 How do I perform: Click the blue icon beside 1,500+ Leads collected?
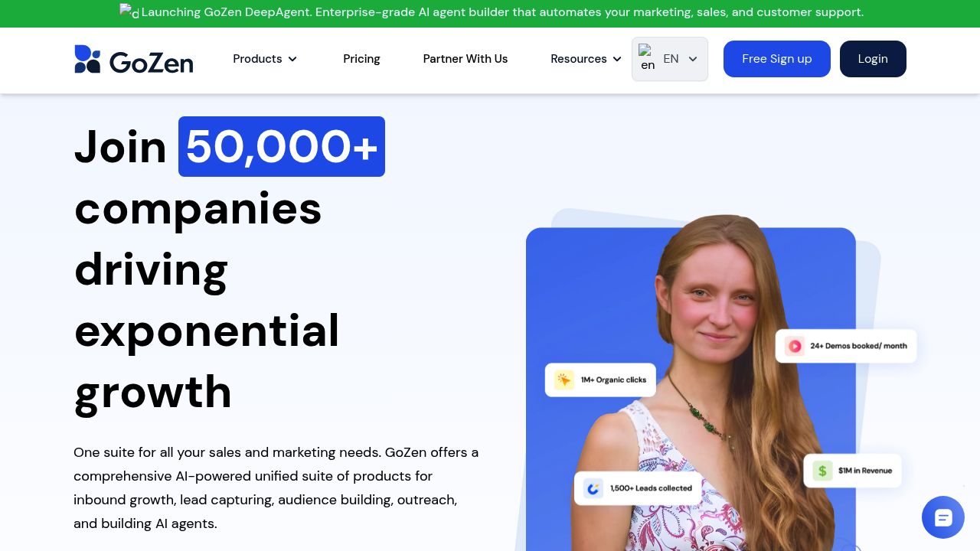[x=593, y=488]
